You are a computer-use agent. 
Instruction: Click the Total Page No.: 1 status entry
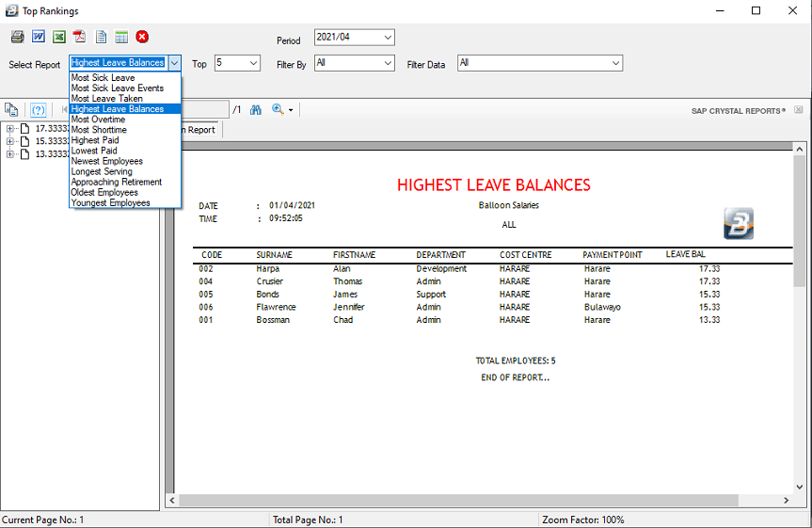[308, 520]
